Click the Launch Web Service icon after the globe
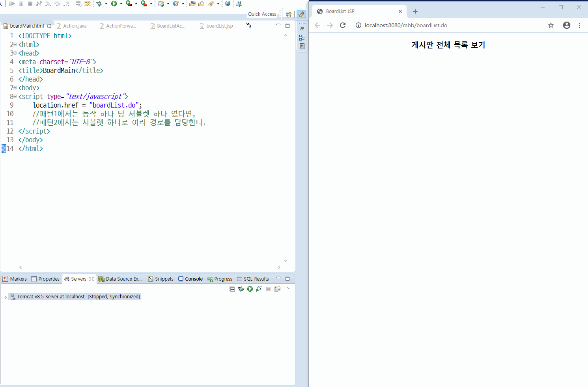Viewport: 588px width, 387px height. 239,4
